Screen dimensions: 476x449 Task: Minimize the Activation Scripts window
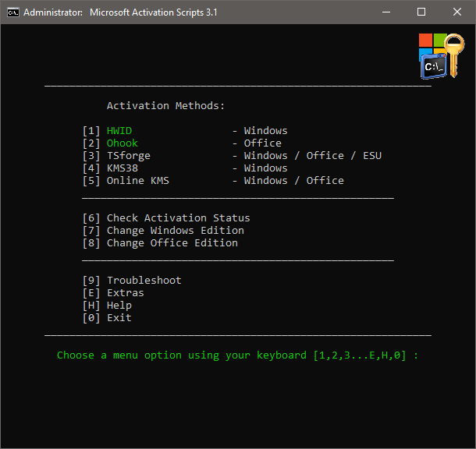[x=386, y=12]
